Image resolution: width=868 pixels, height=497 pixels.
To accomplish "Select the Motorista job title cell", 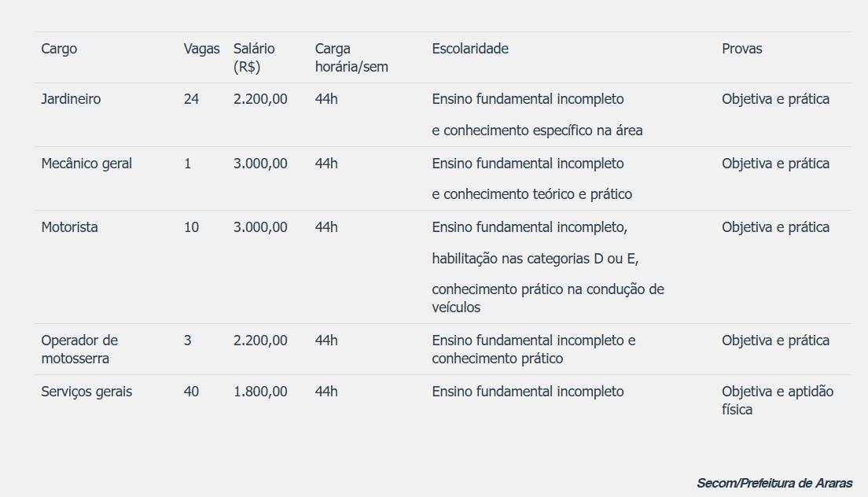I will pos(70,227).
